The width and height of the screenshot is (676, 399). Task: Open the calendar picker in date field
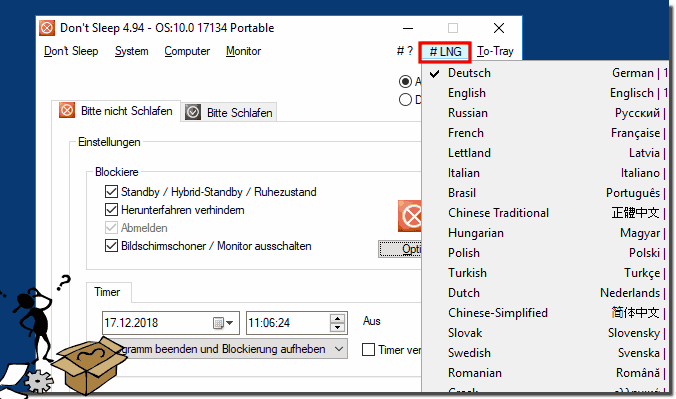(x=224, y=323)
